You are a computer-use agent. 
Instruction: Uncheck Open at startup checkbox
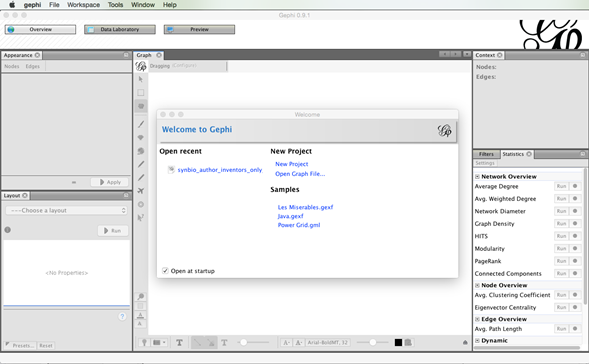pyautogui.click(x=165, y=270)
